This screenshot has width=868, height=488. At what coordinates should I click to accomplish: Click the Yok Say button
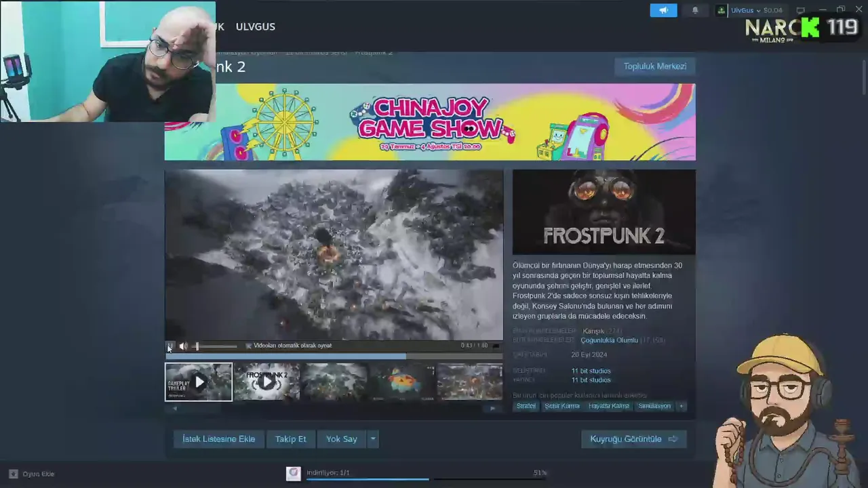[342, 439]
